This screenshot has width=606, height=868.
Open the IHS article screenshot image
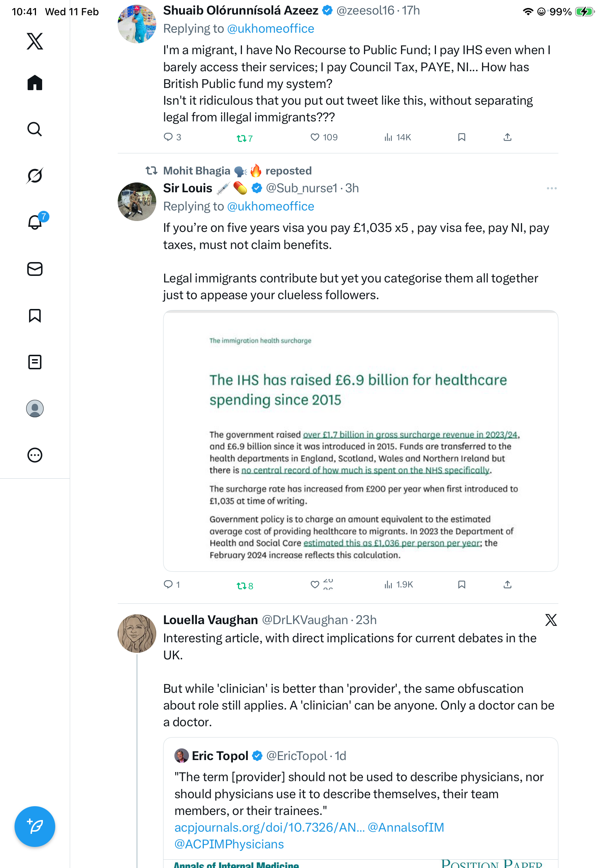click(x=360, y=441)
